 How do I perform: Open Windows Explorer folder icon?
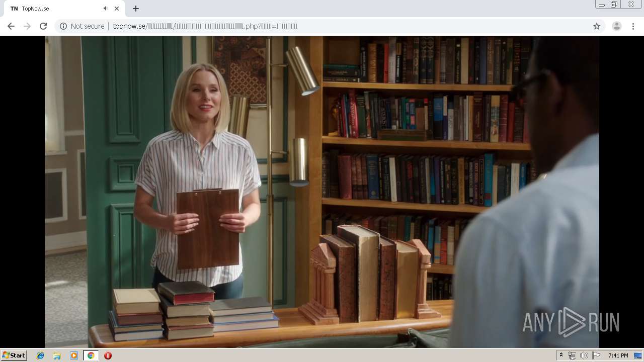tap(57, 355)
